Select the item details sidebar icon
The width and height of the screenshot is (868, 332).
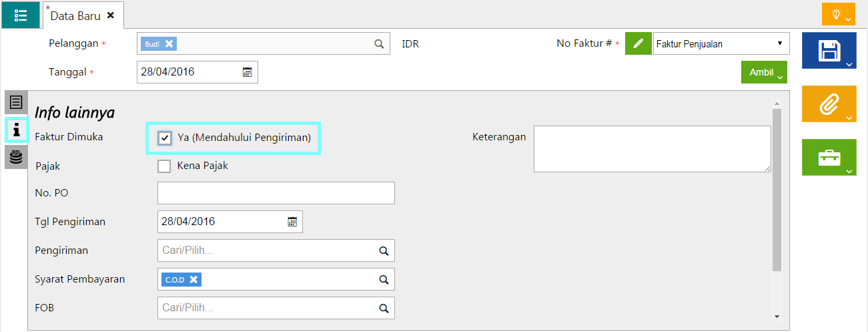(x=16, y=102)
